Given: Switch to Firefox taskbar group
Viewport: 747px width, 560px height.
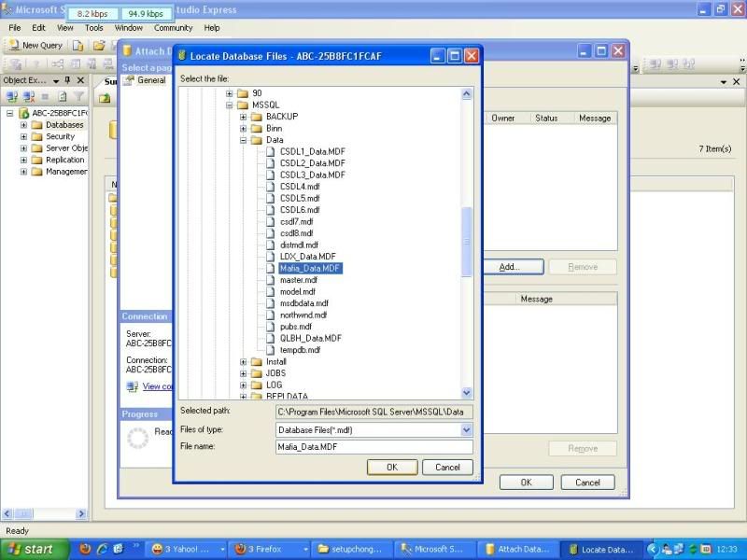Looking at the screenshot, I should point(270,550).
